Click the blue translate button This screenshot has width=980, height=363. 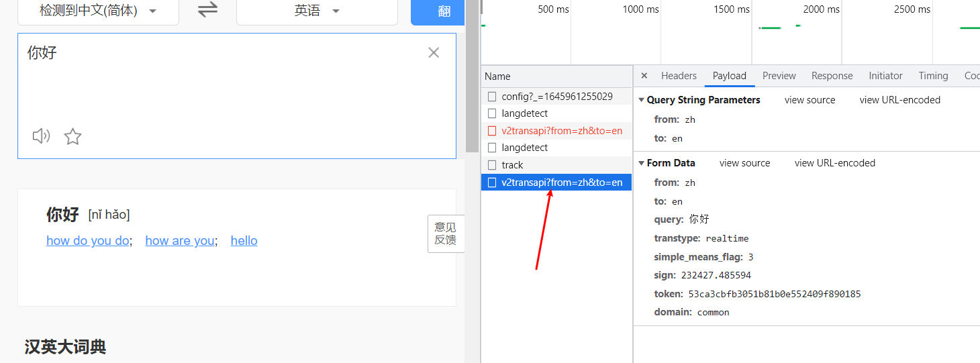[x=438, y=11]
